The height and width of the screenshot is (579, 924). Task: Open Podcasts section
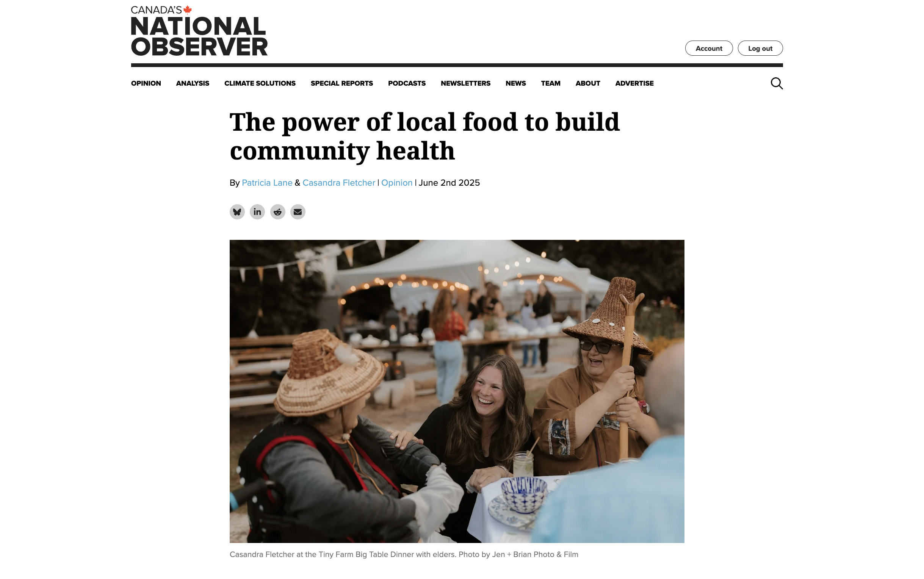(407, 83)
